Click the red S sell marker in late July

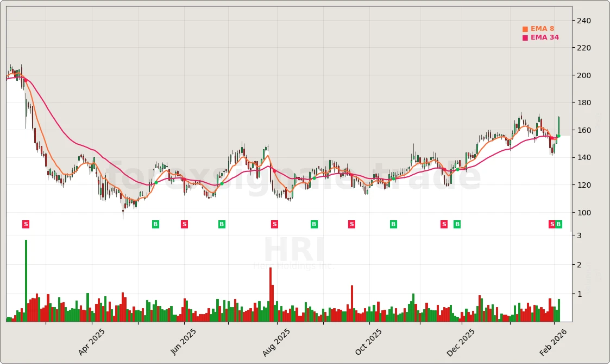tap(274, 223)
